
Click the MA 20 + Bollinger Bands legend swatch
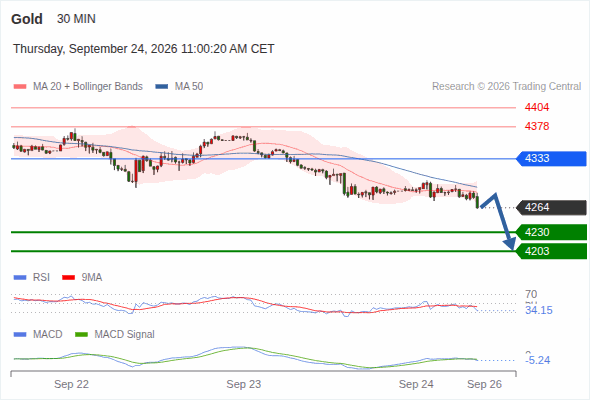click(x=20, y=87)
